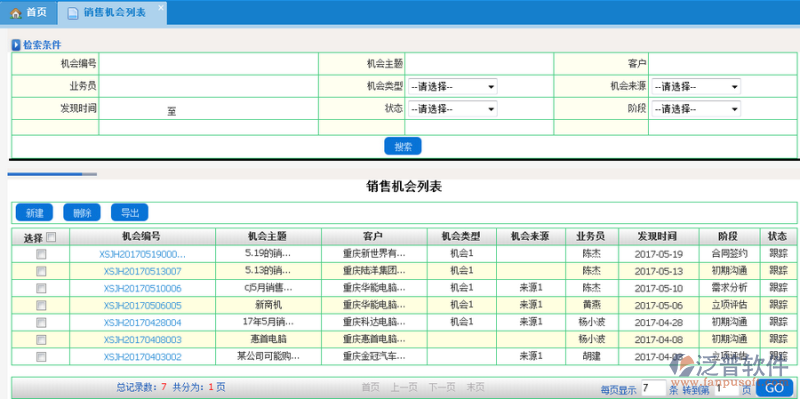This screenshot has height=399, width=800.
Task: Open link XSJH20170513007
Action: click(142, 271)
